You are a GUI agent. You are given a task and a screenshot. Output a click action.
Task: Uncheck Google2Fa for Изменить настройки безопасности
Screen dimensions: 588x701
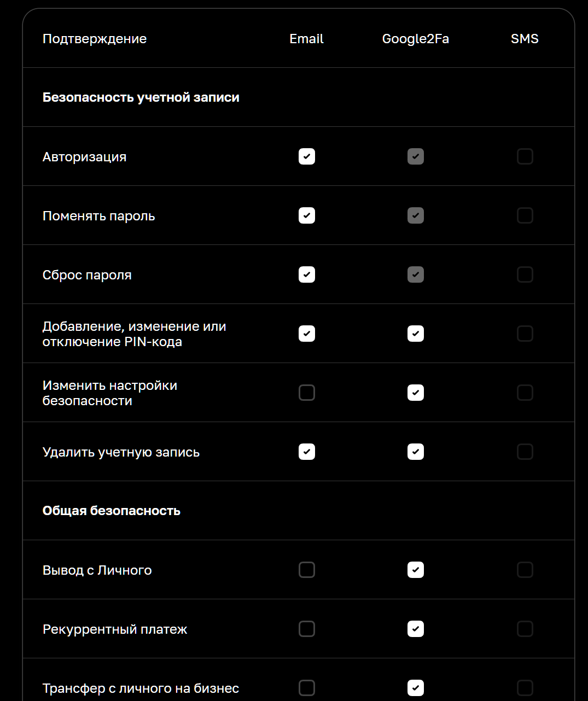point(416,393)
